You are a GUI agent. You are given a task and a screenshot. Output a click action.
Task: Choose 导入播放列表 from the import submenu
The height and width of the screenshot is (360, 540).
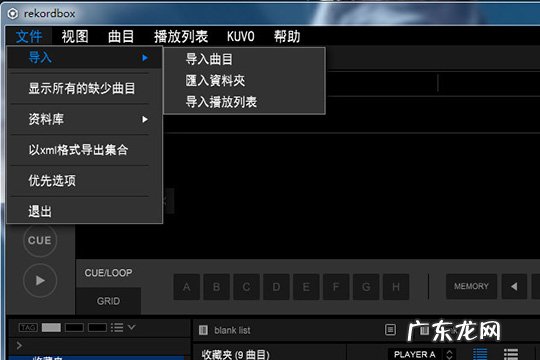[x=221, y=102]
